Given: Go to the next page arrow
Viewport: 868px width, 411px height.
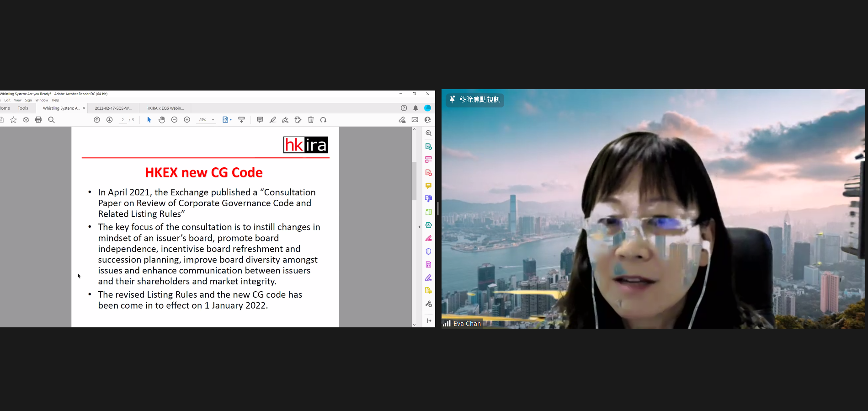Looking at the screenshot, I should pos(110,120).
